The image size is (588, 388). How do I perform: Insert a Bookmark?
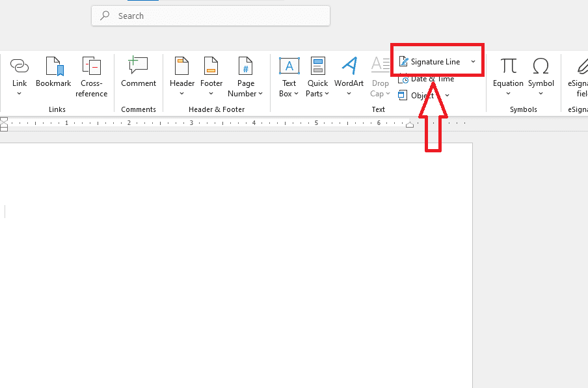coord(53,72)
